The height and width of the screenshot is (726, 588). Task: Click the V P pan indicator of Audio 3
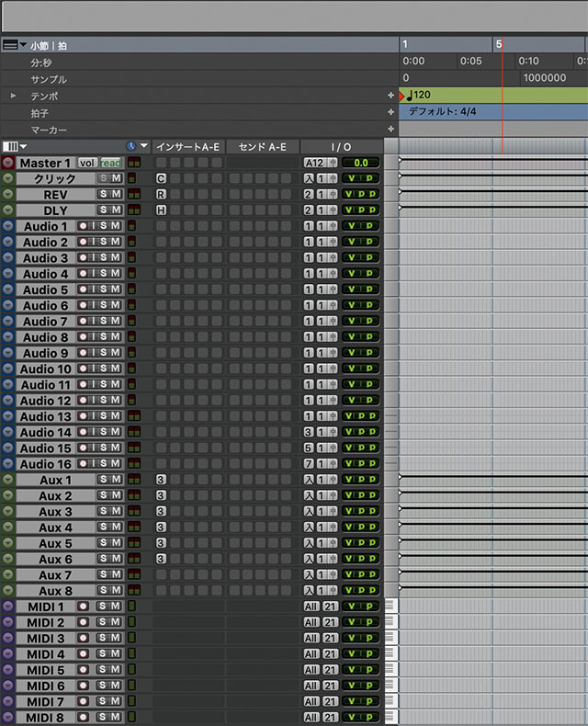pyautogui.click(x=361, y=257)
